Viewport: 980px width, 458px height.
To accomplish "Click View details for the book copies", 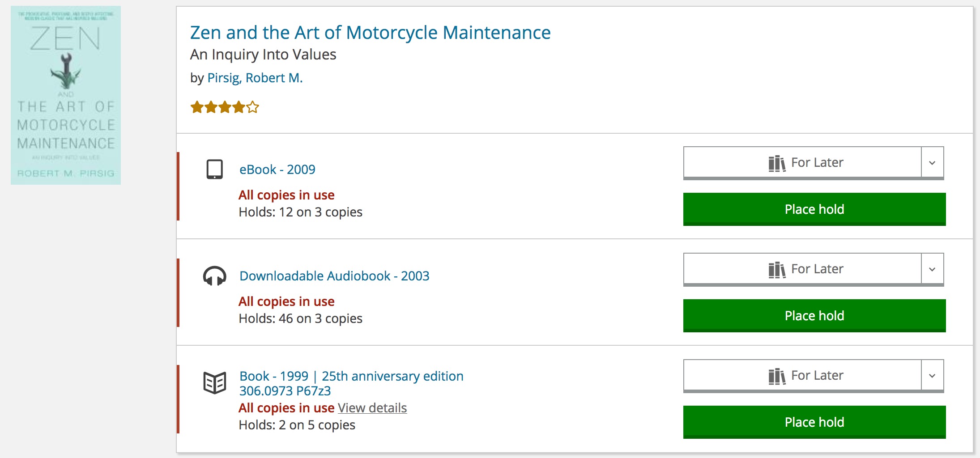I will [372, 408].
